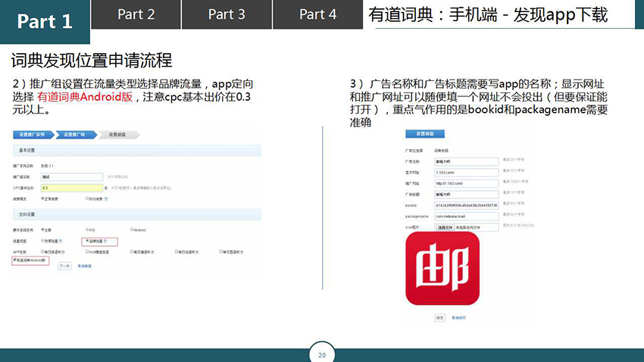This screenshot has width=644, height=362.
Task: Click the first blue wizard step arrow
Action: coord(33,135)
